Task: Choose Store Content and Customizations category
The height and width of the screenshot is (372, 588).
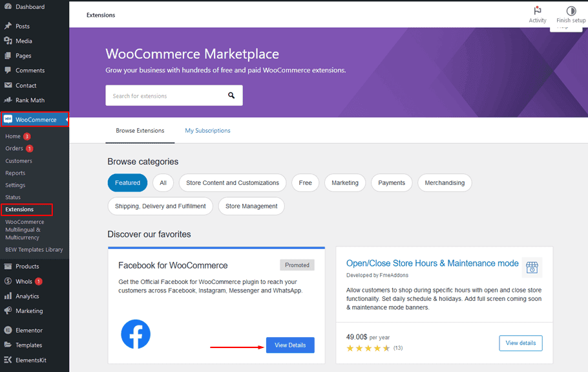Action: click(x=233, y=183)
